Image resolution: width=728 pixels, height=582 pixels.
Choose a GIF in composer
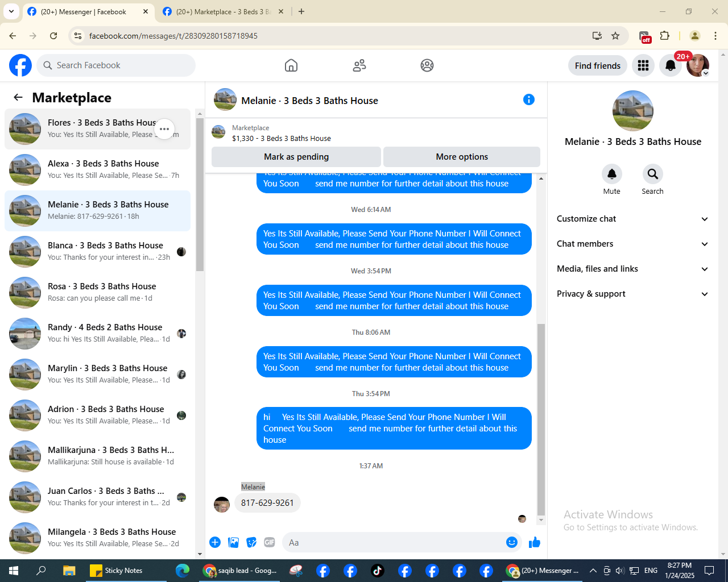tap(270, 542)
